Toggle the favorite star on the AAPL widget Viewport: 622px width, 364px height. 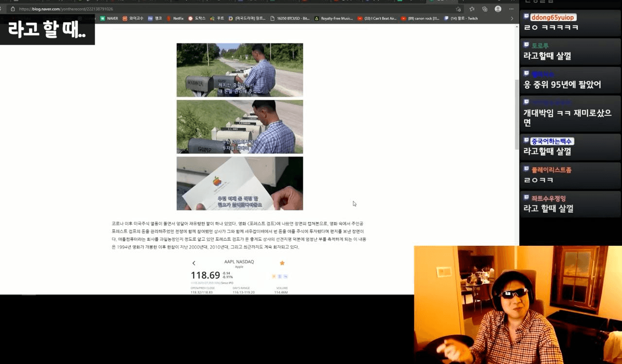(282, 262)
